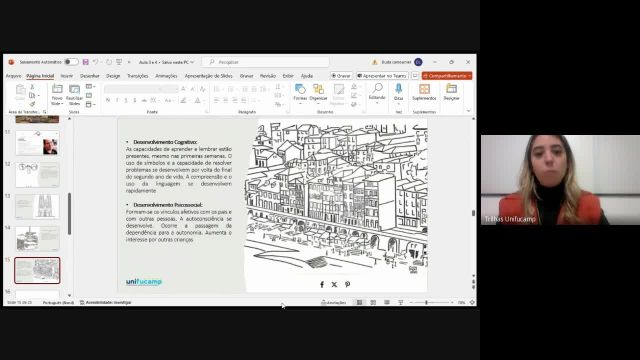
Task: Switch to Slide Sorter view in status bar
Action: [x=373, y=302]
